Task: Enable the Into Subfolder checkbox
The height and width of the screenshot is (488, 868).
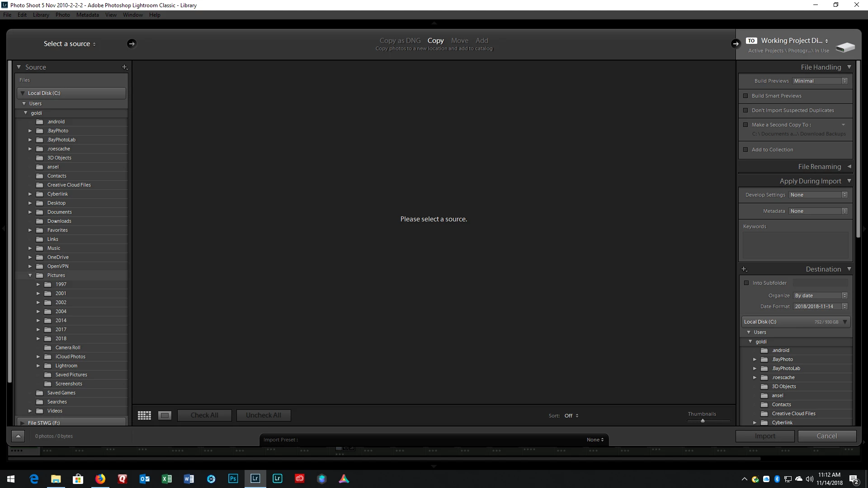Action: click(x=746, y=283)
